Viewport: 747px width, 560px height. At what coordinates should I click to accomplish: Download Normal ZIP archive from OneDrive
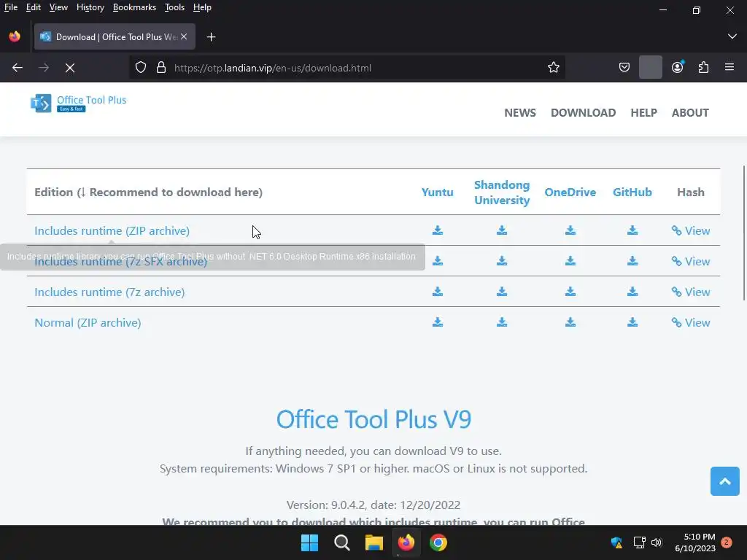click(x=570, y=322)
